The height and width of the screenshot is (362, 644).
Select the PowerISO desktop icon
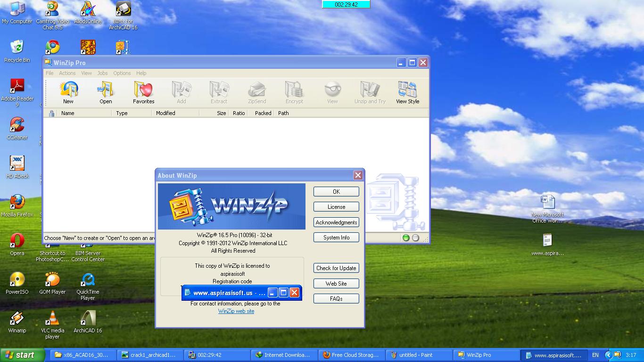point(17,283)
